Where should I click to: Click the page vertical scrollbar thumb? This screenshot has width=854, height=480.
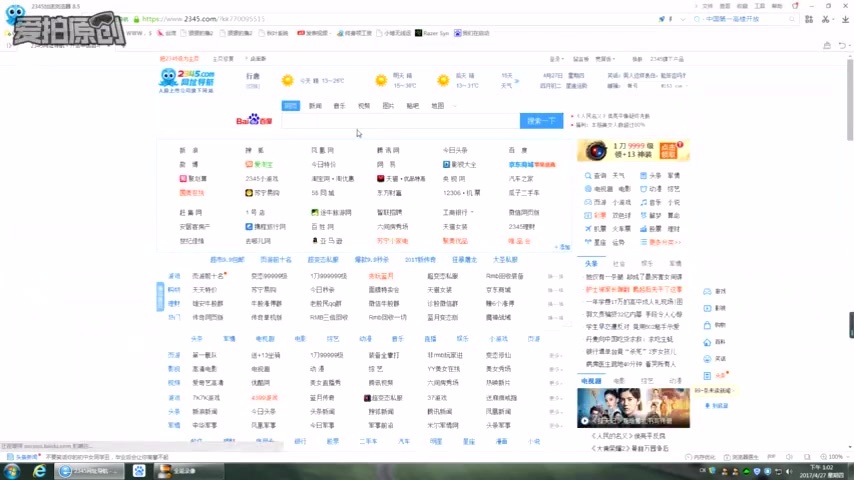click(850, 98)
